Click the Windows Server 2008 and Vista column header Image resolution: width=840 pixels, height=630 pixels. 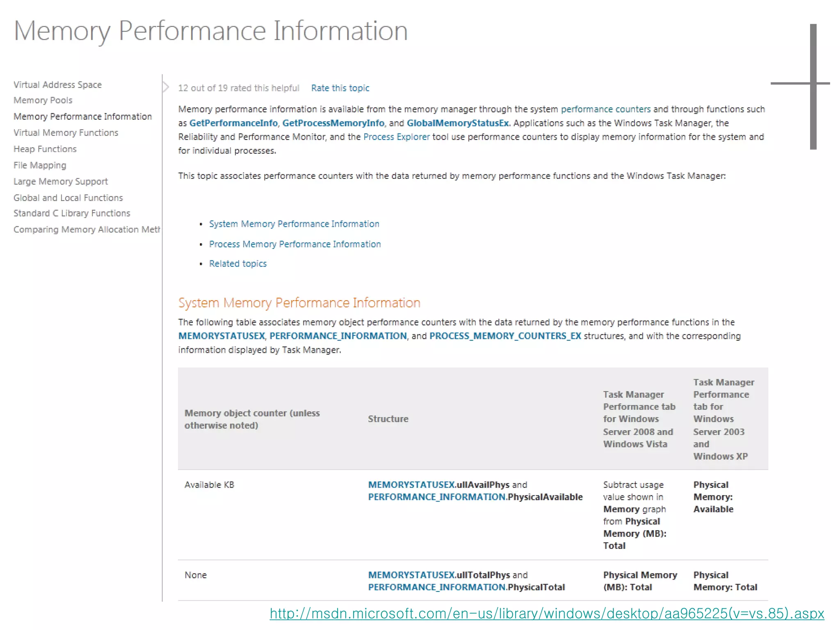coord(639,419)
